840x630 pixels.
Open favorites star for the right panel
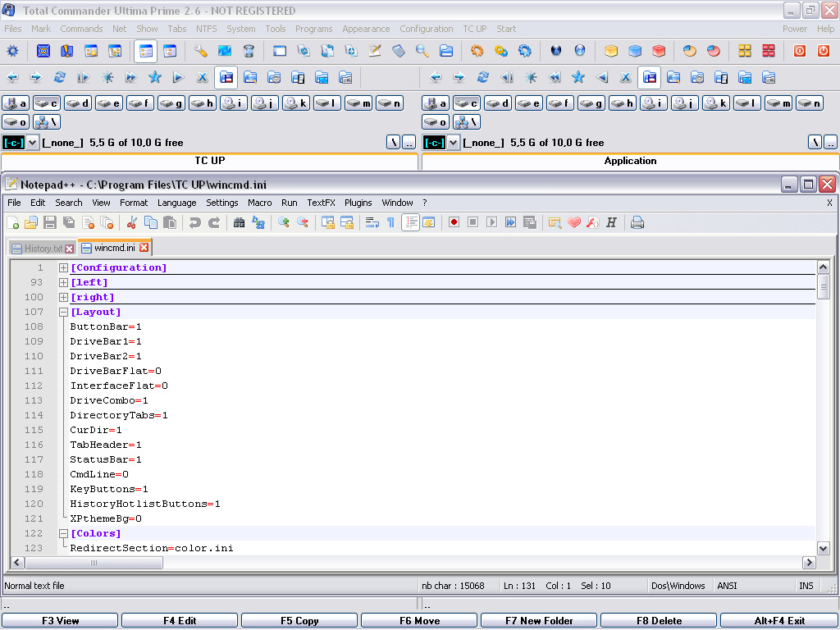coord(578,78)
